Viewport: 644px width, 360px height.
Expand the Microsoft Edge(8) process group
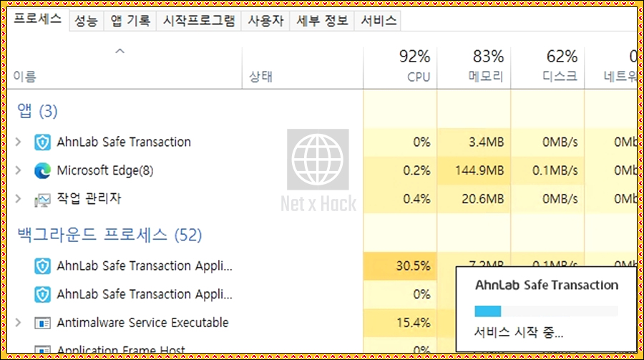[x=18, y=170]
